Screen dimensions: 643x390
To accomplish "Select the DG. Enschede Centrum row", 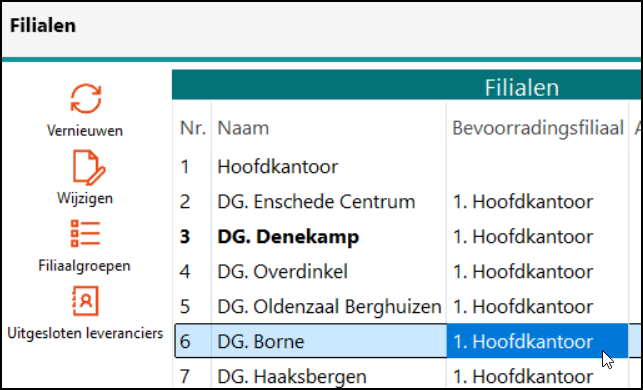I will tap(406, 202).
